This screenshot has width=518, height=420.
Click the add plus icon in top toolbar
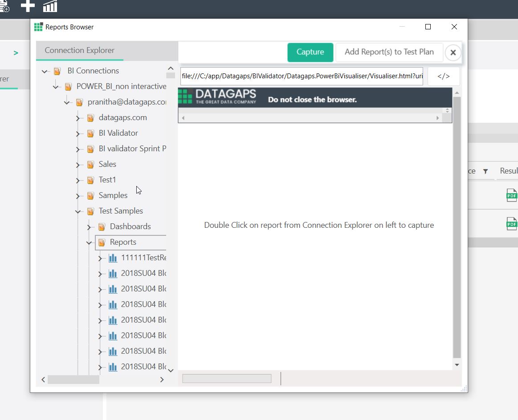(x=28, y=6)
